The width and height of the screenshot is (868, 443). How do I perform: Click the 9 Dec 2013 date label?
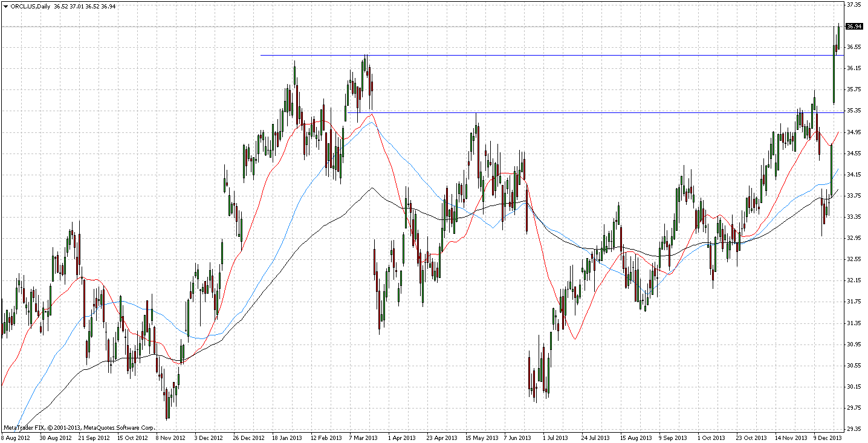[x=827, y=438]
